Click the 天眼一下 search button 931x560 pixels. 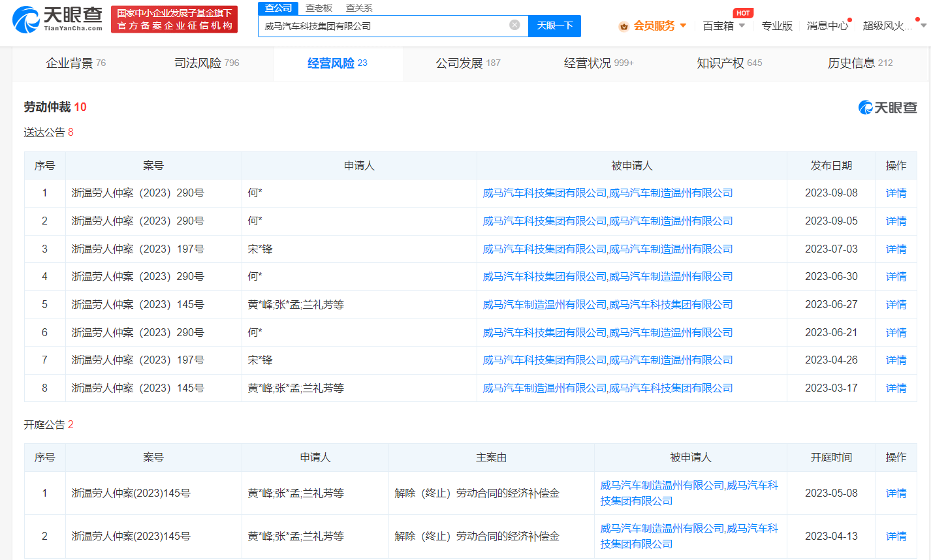pyautogui.click(x=554, y=25)
